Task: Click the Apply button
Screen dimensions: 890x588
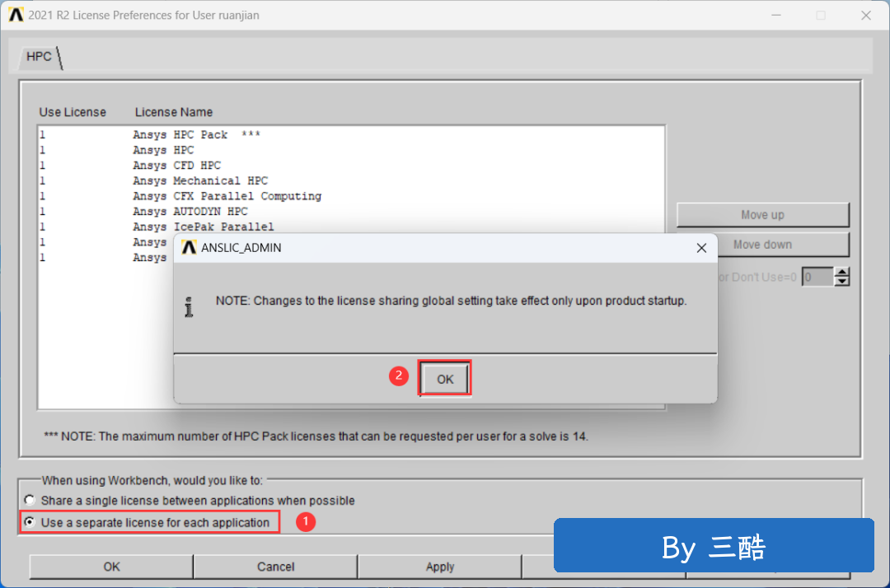Action: pos(440,567)
